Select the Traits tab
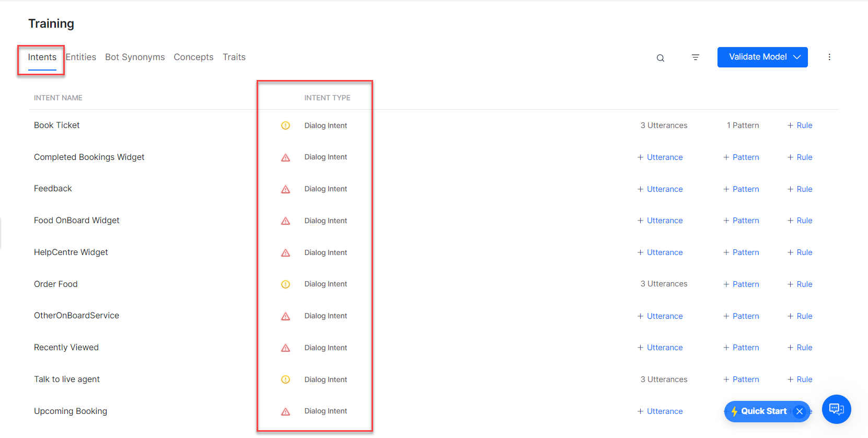Screen dimensions: 868x438 coord(234,57)
